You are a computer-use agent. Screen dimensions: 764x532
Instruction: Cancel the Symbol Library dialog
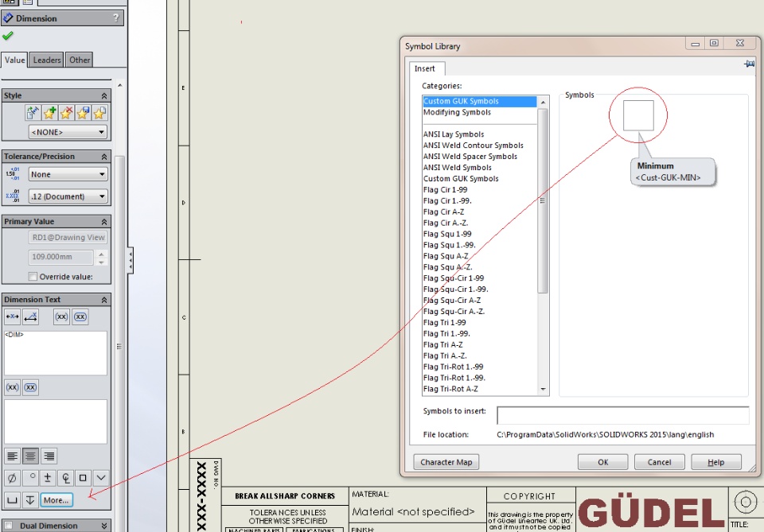click(659, 462)
